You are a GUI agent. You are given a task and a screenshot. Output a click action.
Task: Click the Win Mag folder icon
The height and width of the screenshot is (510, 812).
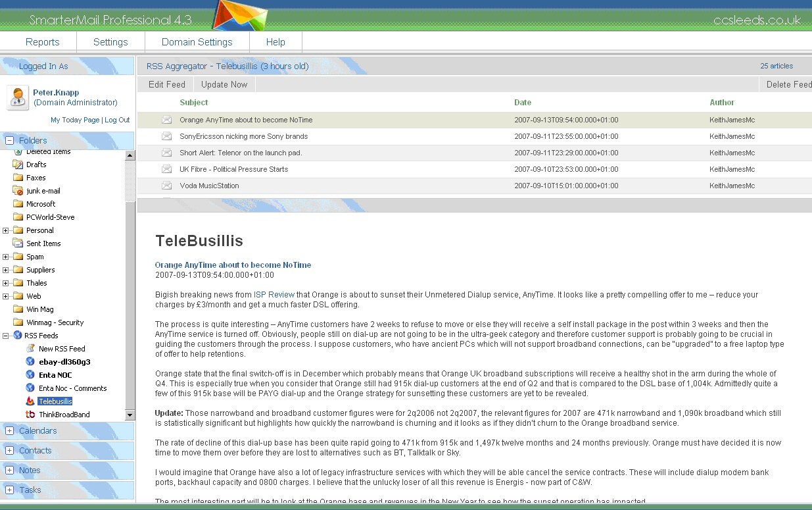18,309
